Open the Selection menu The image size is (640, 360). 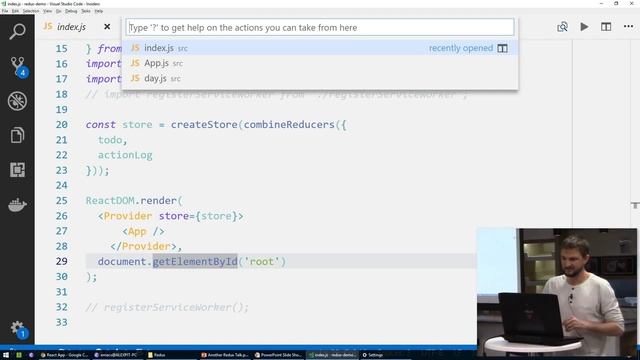31,11
